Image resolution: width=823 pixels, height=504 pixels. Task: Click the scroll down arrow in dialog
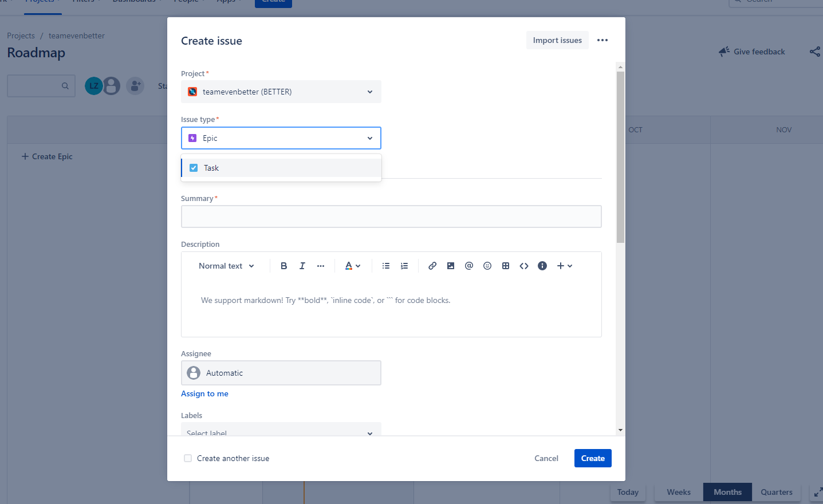(620, 430)
